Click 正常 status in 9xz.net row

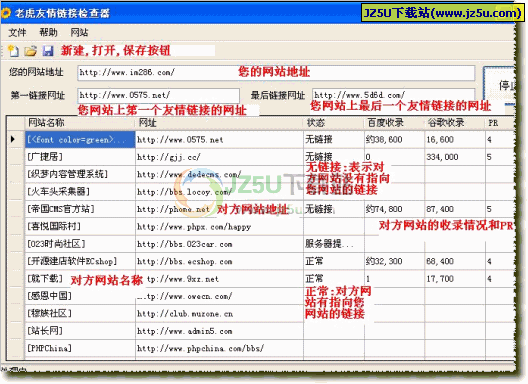(333, 279)
